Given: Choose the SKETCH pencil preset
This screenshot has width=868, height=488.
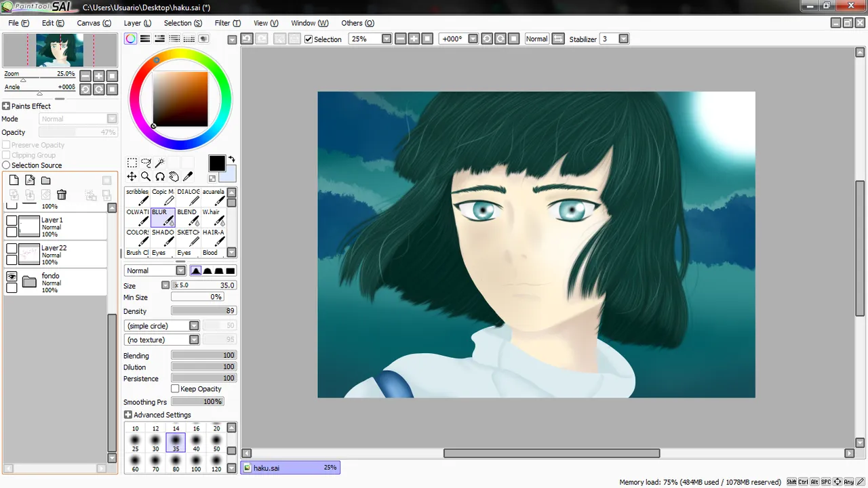Looking at the screenshot, I should pos(188,237).
